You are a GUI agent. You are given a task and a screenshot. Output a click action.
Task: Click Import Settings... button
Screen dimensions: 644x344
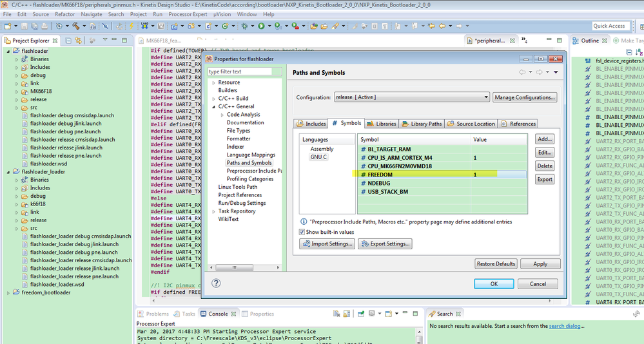tap(327, 244)
